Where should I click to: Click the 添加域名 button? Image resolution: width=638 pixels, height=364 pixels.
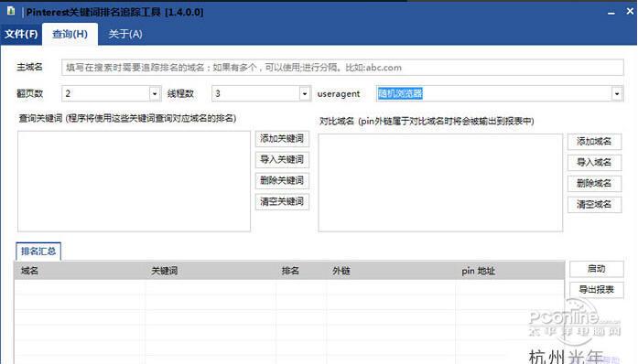594,142
